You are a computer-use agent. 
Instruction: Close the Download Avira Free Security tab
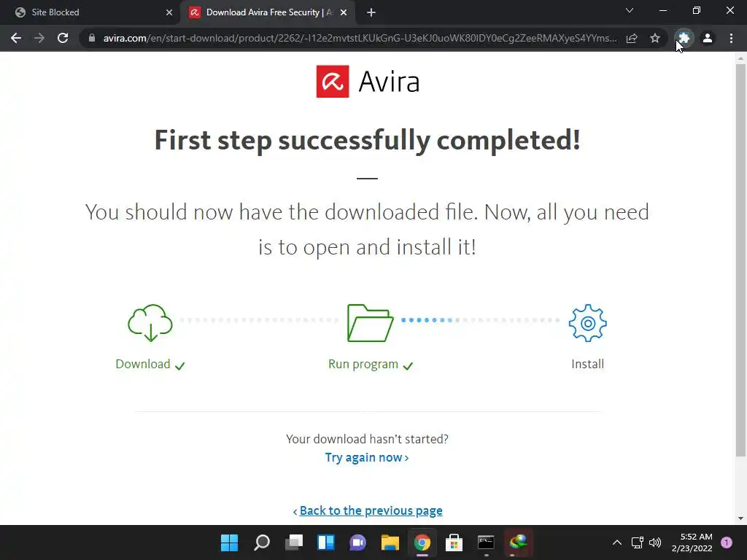click(344, 12)
